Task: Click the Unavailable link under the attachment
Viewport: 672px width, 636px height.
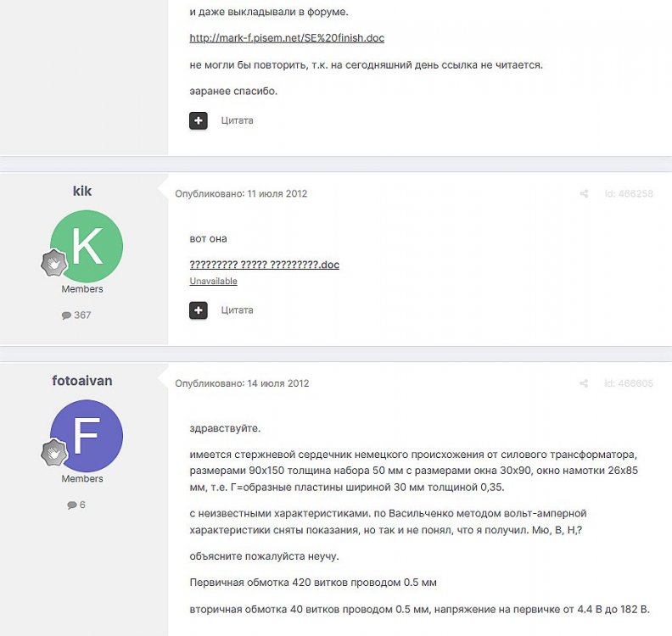Action: (213, 282)
